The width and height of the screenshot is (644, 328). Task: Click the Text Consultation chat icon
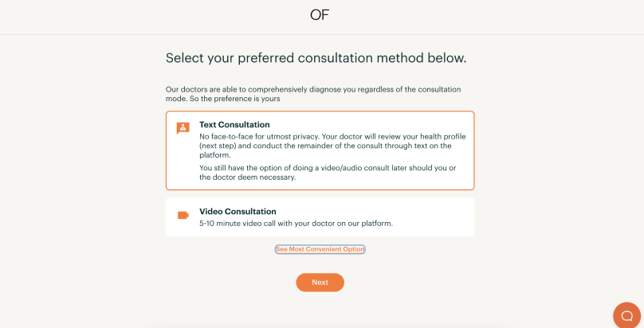coord(183,128)
